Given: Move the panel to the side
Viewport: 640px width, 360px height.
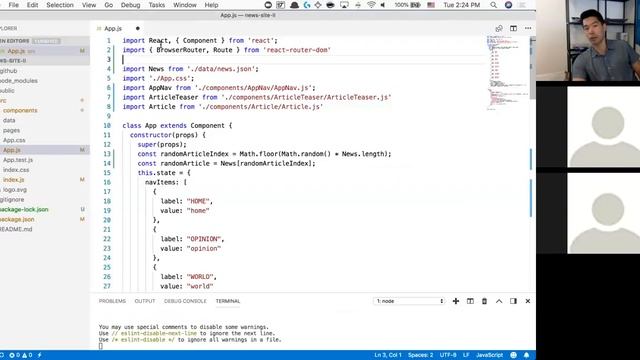Looking at the screenshot, I should (513, 301).
